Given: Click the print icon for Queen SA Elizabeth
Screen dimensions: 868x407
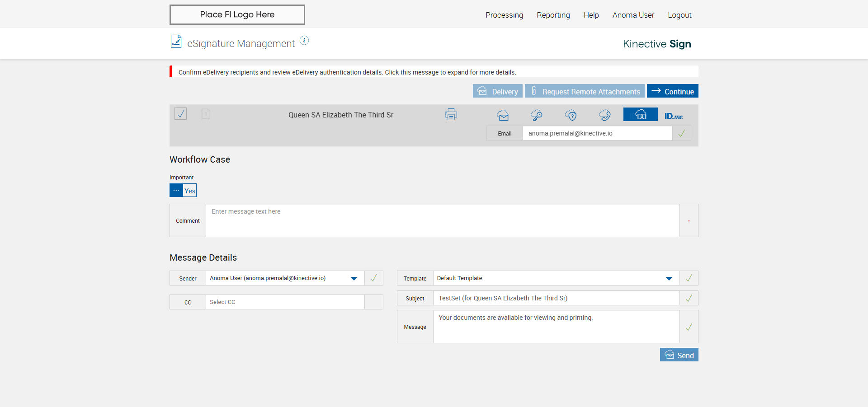Looking at the screenshot, I should 451,115.
